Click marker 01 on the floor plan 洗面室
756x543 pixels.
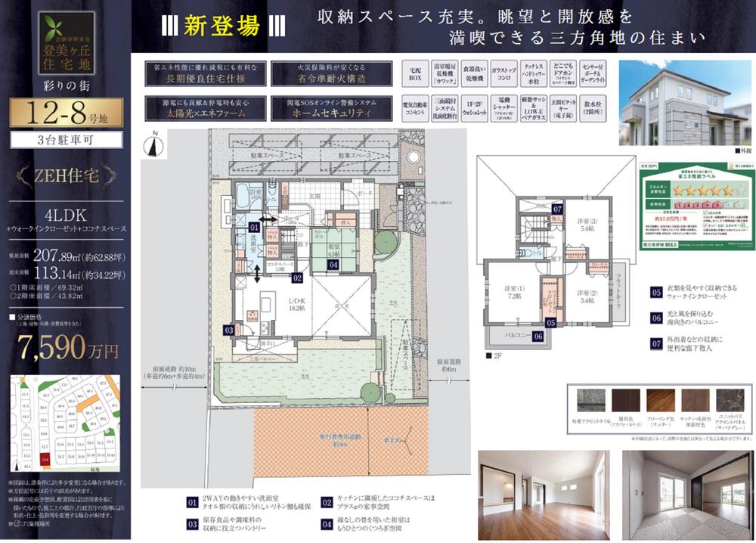pos(254,227)
